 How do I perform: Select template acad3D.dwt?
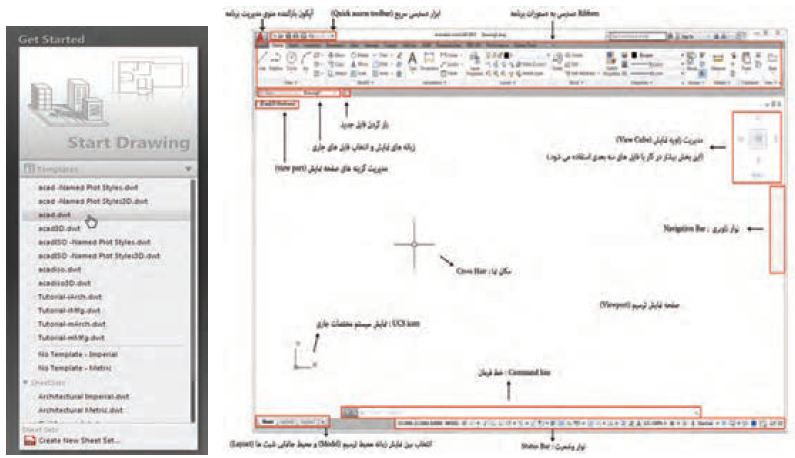coord(59,228)
